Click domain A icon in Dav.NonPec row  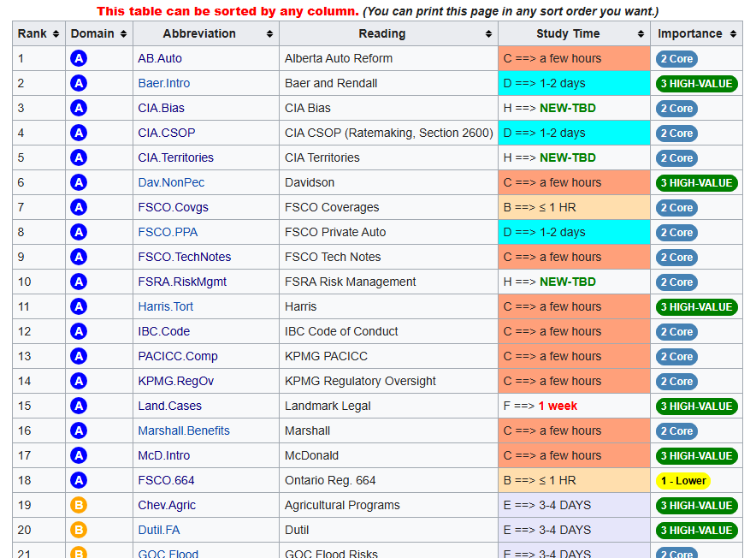point(79,182)
